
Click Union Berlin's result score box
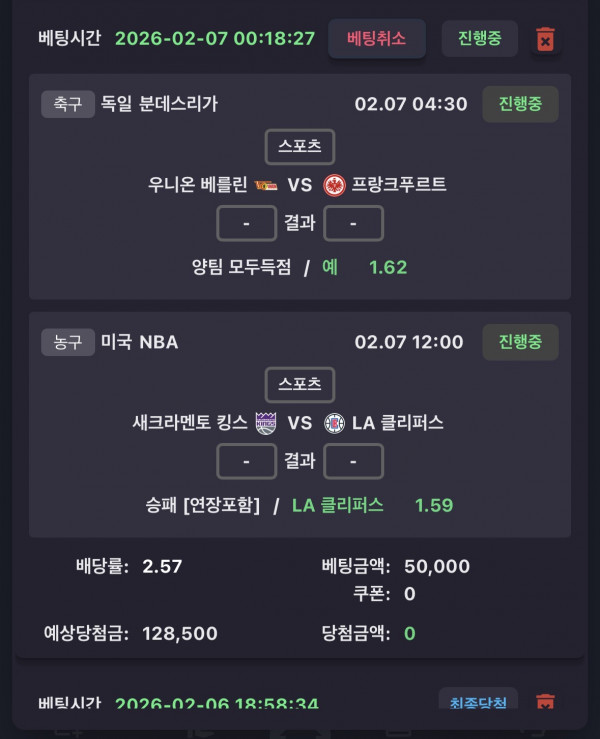point(246,223)
